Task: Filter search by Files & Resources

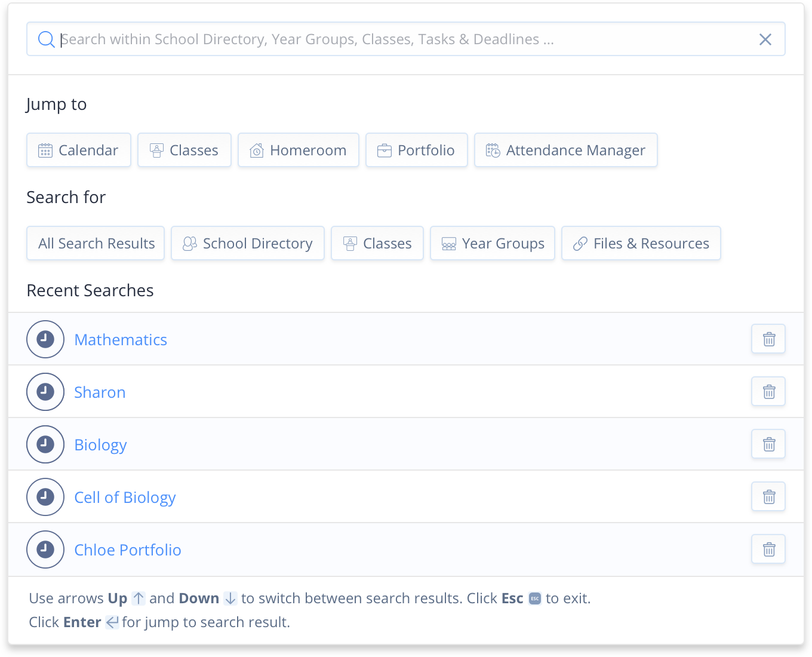Action: click(641, 244)
